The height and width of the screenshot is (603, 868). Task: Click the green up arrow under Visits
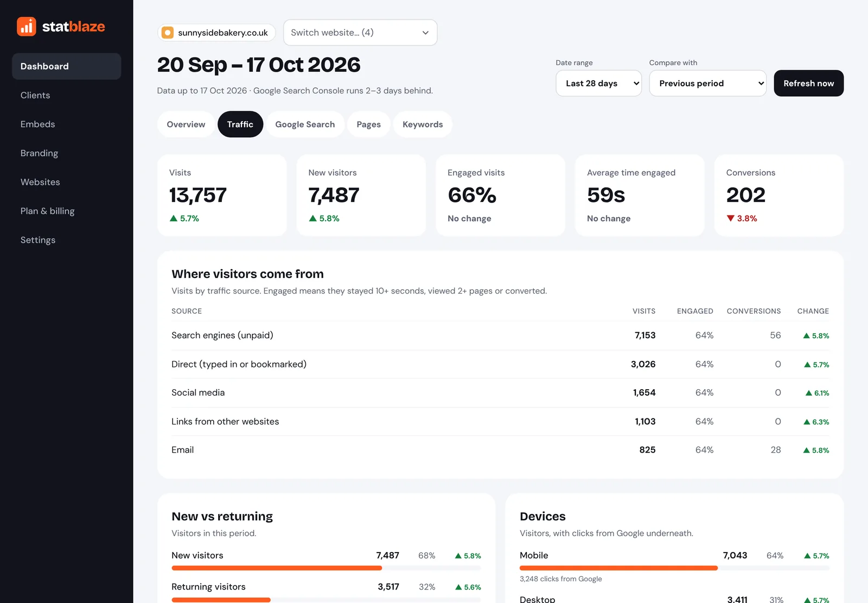174,218
